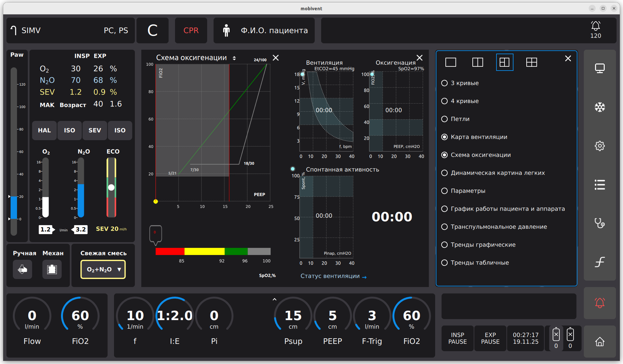
Task: Click the manual ventilation hand icon
Action: [22, 269]
